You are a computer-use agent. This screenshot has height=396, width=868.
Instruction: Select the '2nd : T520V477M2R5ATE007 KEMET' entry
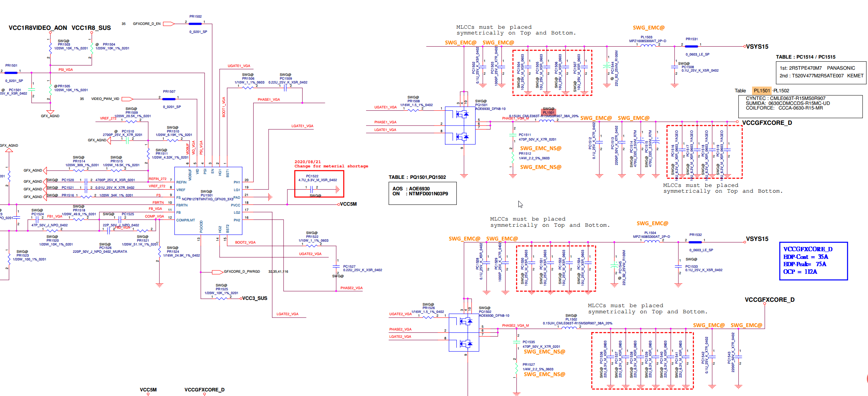click(822, 76)
